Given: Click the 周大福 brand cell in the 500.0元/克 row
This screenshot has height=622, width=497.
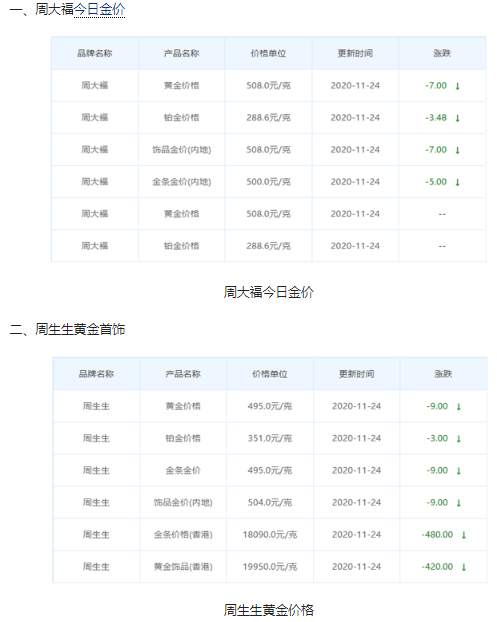Looking at the screenshot, I should click(95, 182).
